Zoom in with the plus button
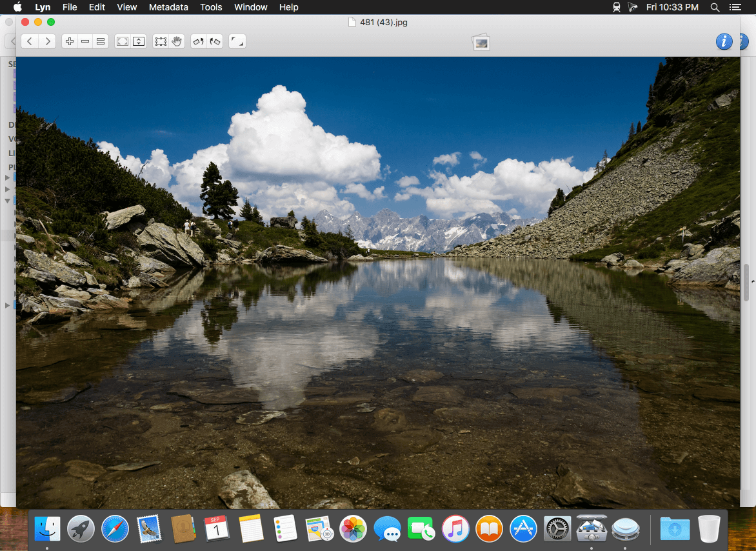Image resolution: width=756 pixels, height=551 pixels. [70, 41]
